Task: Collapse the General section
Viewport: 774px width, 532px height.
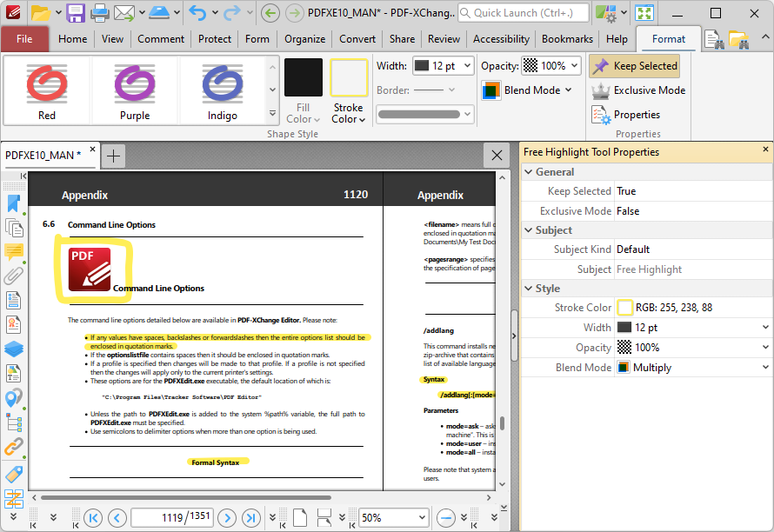Action: click(529, 172)
